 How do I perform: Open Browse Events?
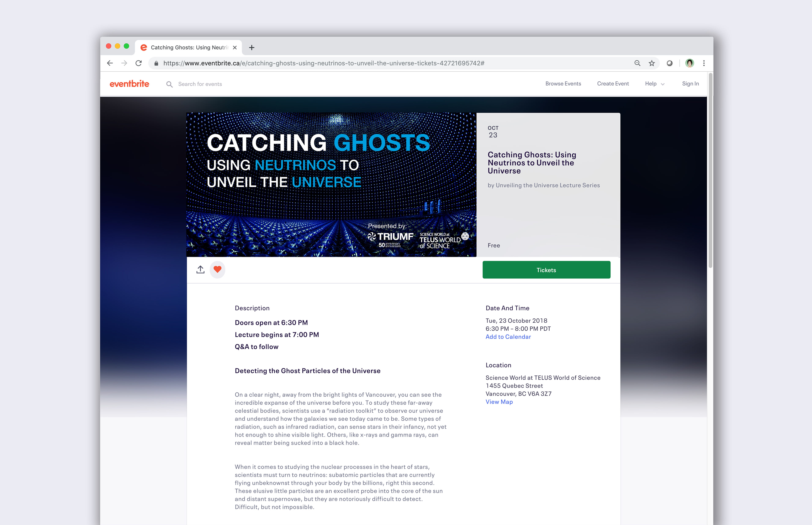click(563, 83)
